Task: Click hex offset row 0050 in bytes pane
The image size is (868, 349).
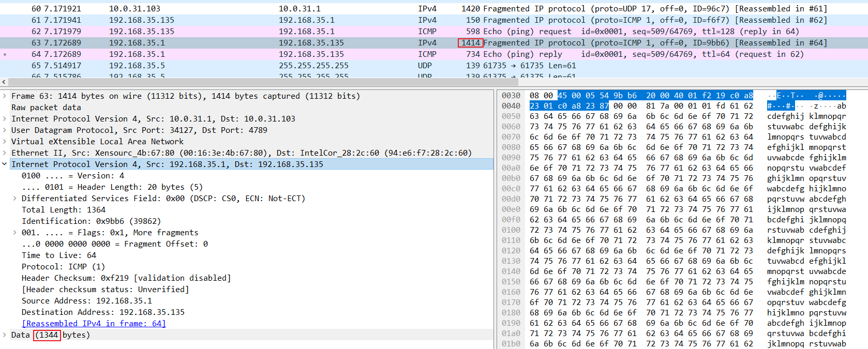Action: 511,116
